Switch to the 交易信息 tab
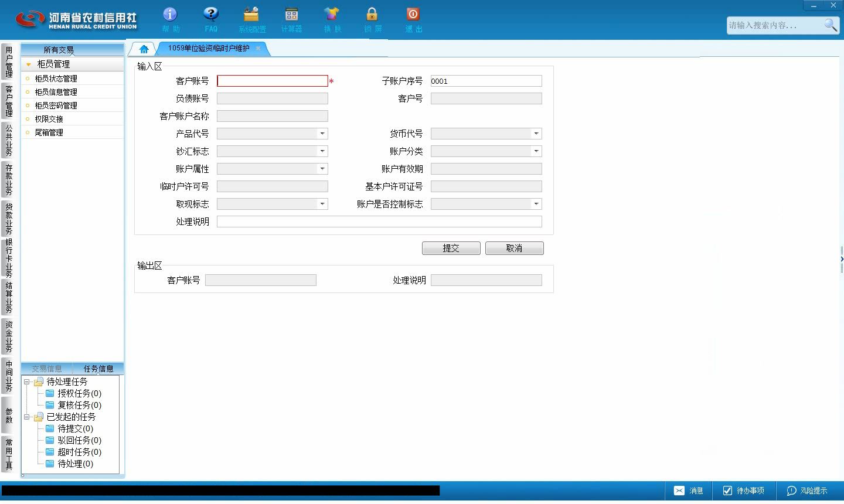 pyautogui.click(x=47, y=369)
